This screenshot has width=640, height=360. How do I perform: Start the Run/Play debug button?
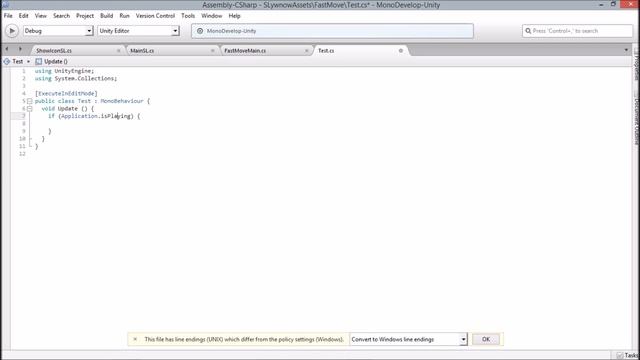(12, 31)
